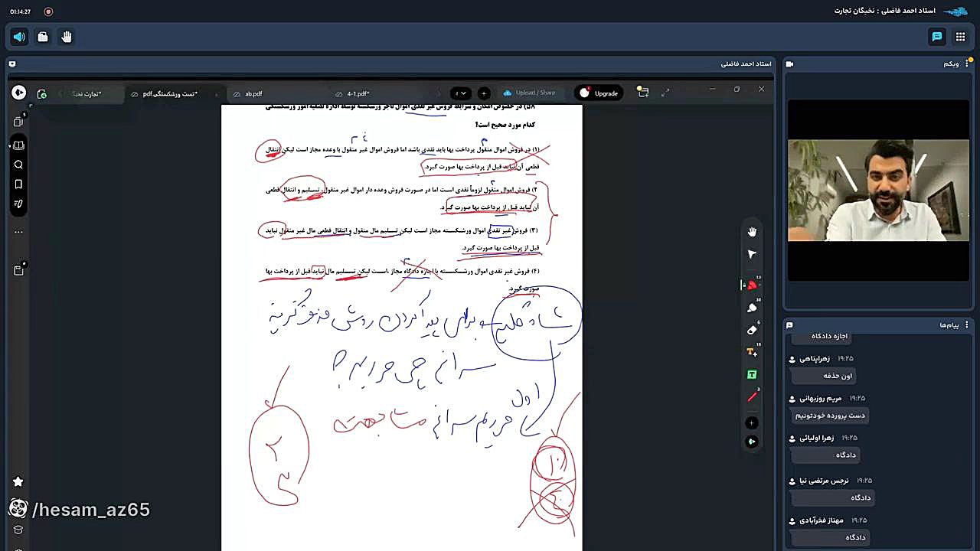The width and height of the screenshot is (980, 551).
Task: Select the add text tool
Action: [x=752, y=352]
